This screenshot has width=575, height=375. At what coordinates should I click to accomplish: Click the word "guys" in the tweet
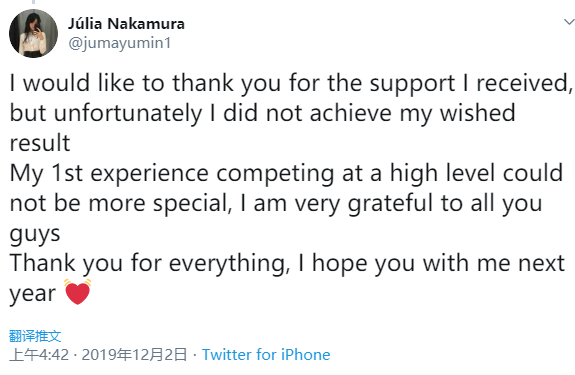[x=35, y=235]
